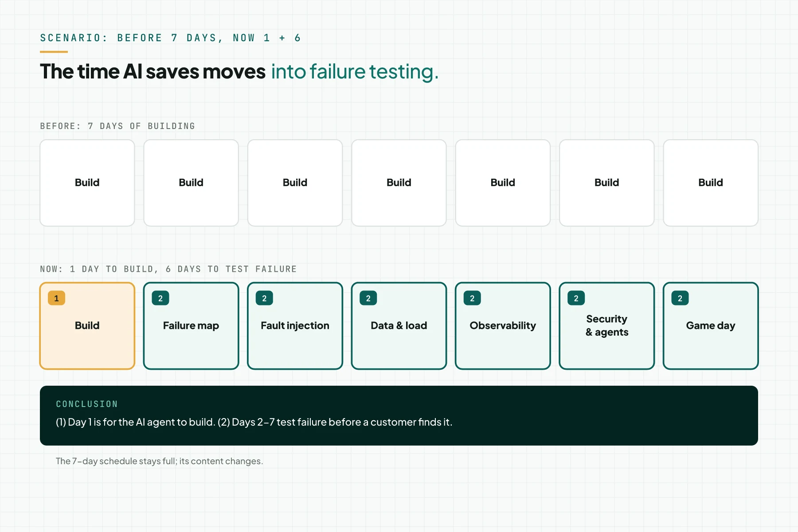
Task: Click the badge 2 on Observability card
Action: [472, 298]
